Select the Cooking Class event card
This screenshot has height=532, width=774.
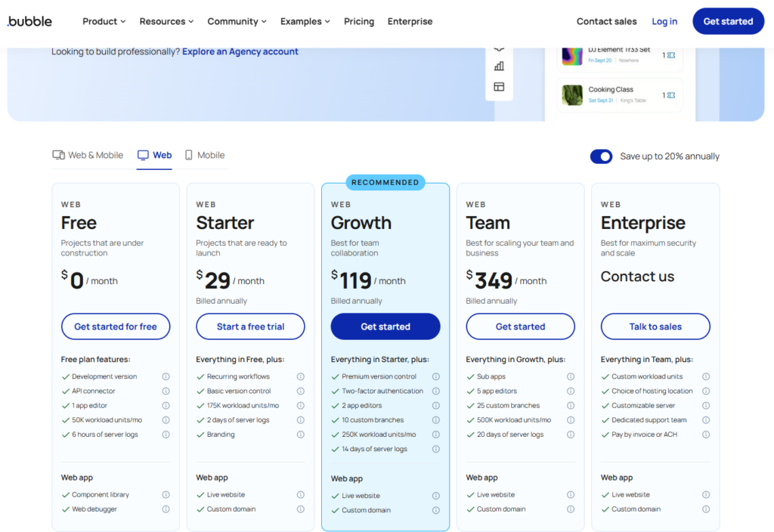tap(620, 95)
